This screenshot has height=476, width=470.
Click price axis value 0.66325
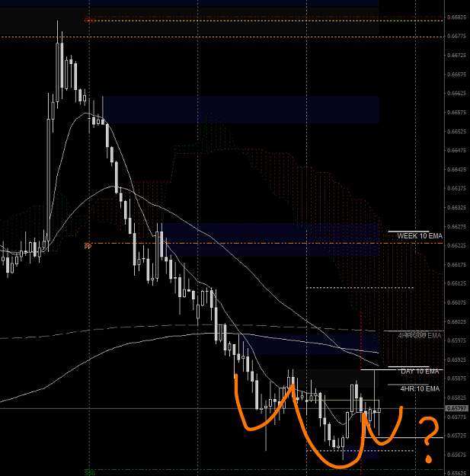(x=456, y=208)
